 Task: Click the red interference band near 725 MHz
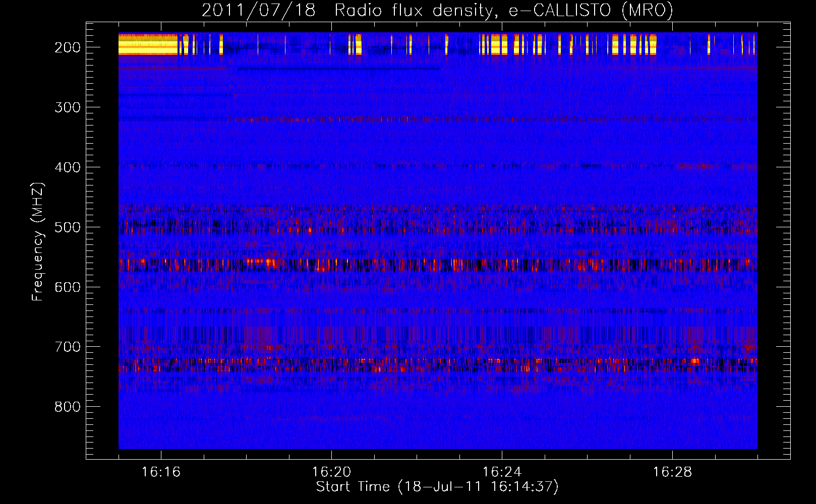tap(438, 364)
